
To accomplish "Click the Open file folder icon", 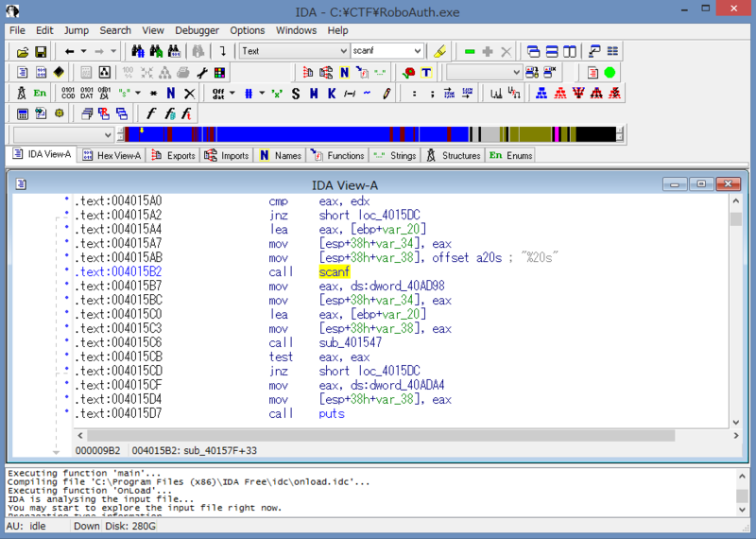I will pos(23,51).
